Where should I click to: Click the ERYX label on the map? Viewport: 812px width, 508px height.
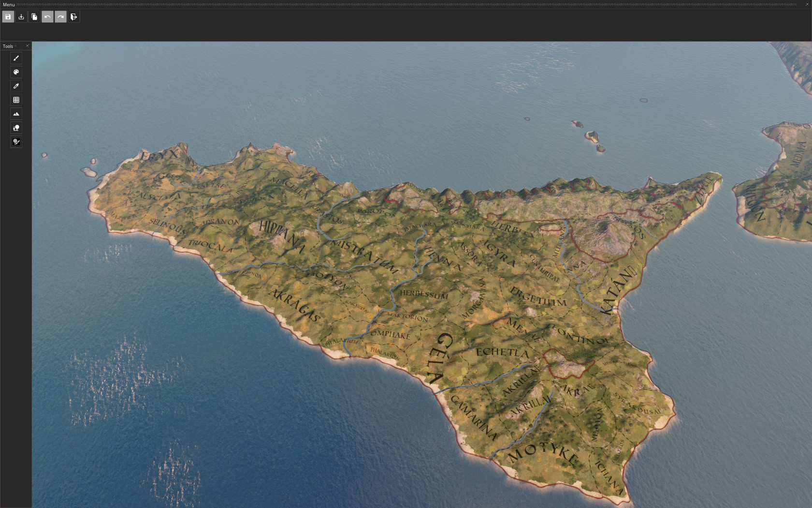coord(159,155)
